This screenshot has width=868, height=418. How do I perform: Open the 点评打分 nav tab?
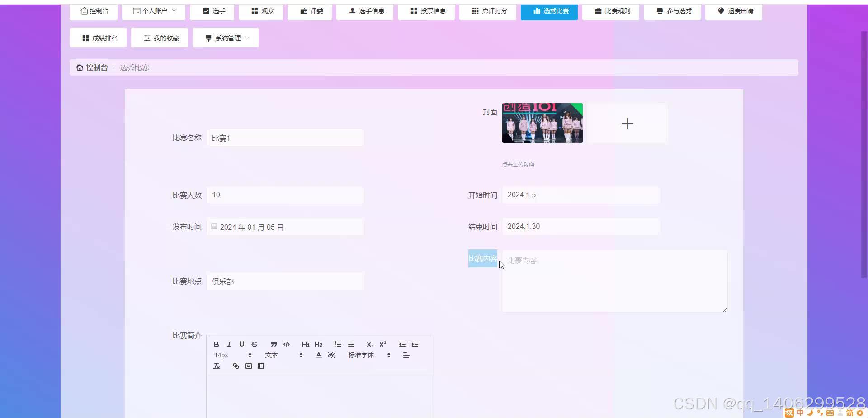click(488, 11)
